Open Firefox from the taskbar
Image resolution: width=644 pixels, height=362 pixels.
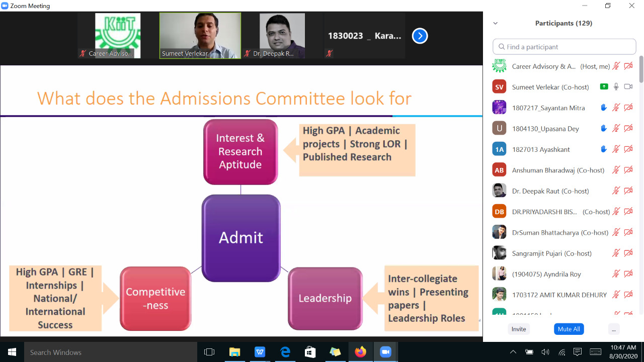(x=360, y=352)
